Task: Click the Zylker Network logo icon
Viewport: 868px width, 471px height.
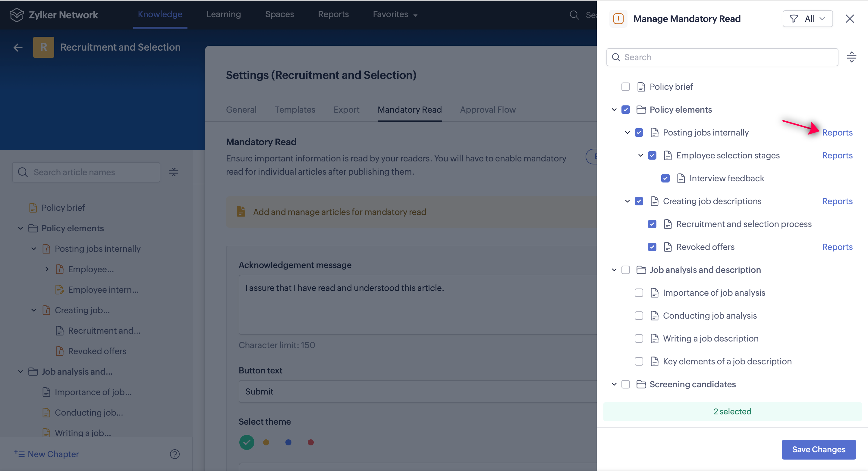Action: tap(17, 15)
